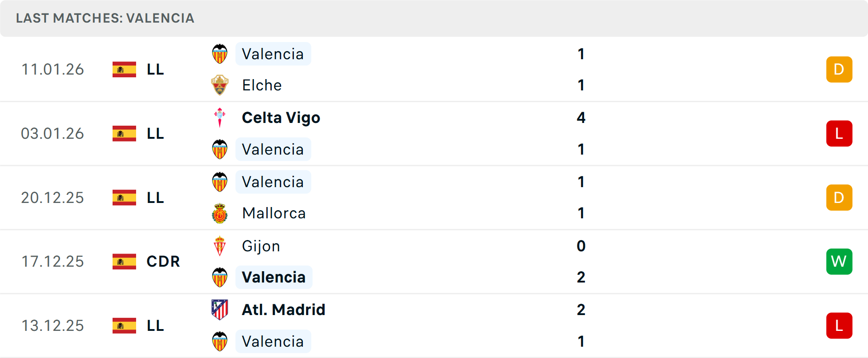Image resolution: width=868 pixels, height=358 pixels.
Task: Click the CDR competition label
Action: coord(163,261)
